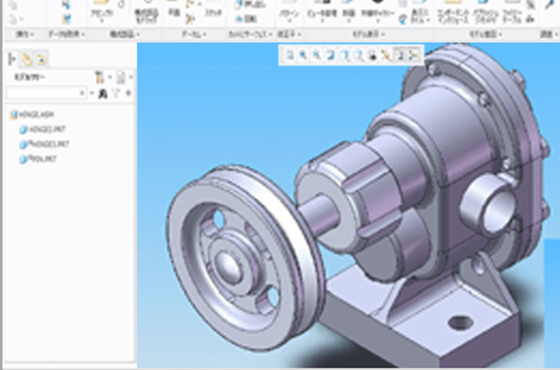Viewport: 560px width, 370px height.
Task: Click the plus icon right of tree filter
Action: tap(128, 94)
